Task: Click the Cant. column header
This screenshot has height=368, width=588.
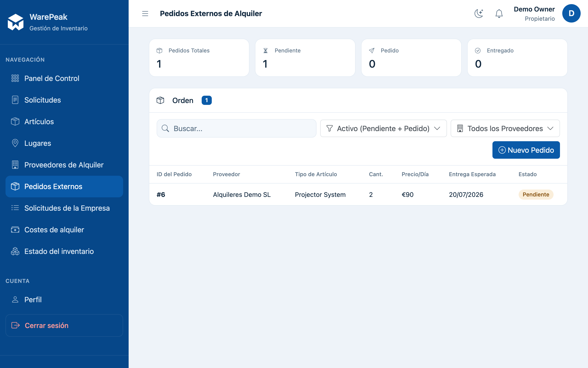Action: point(376,174)
